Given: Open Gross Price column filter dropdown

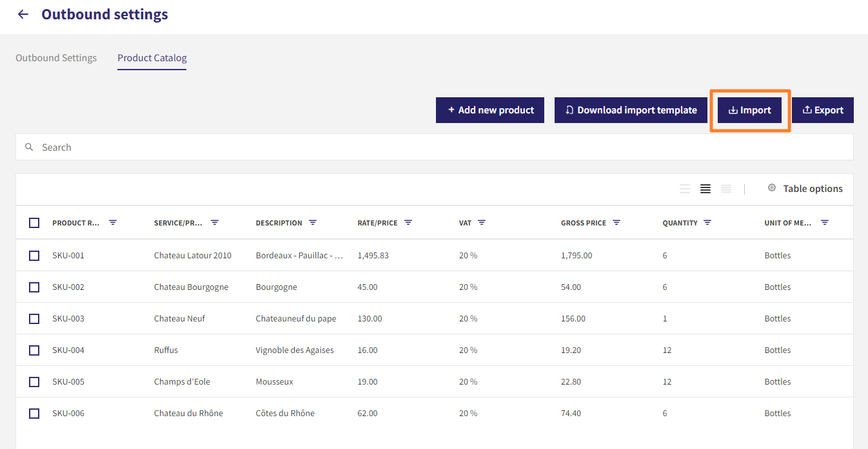Looking at the screenshot, I should click(x=616, y=223).
